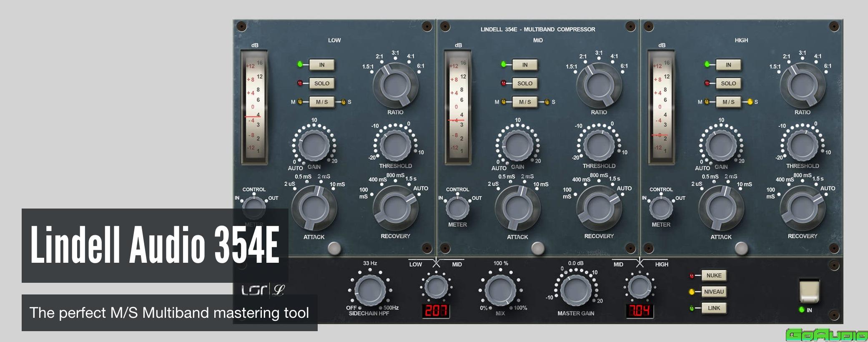Click the HIGH band GAIN knob

tap(721, 146)
